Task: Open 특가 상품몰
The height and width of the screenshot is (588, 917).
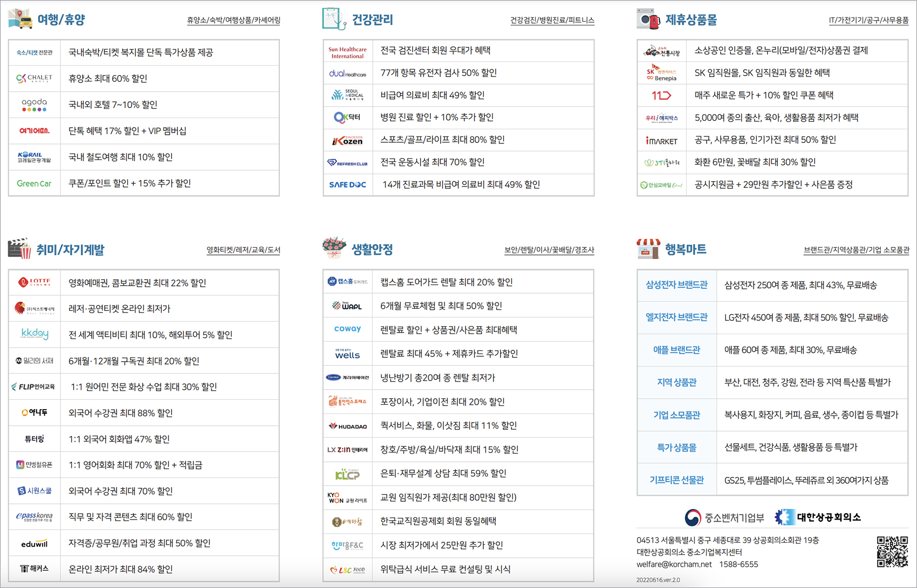Action: 676,447
